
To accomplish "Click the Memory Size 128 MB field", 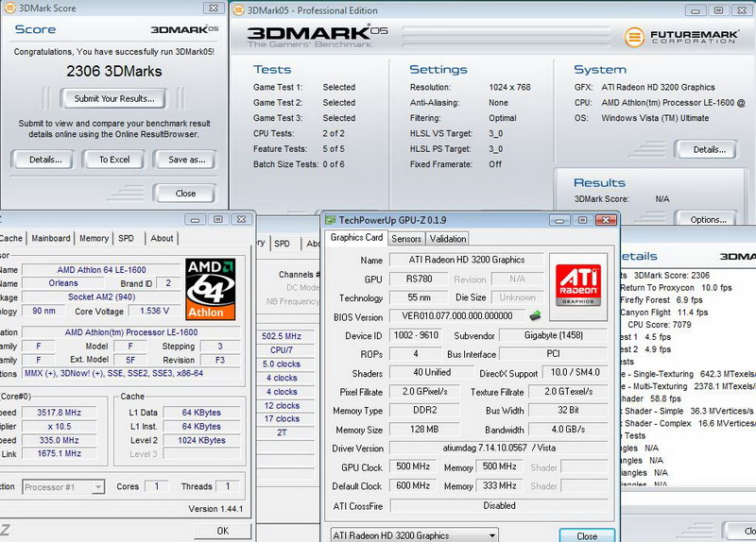I will [424, 429].
